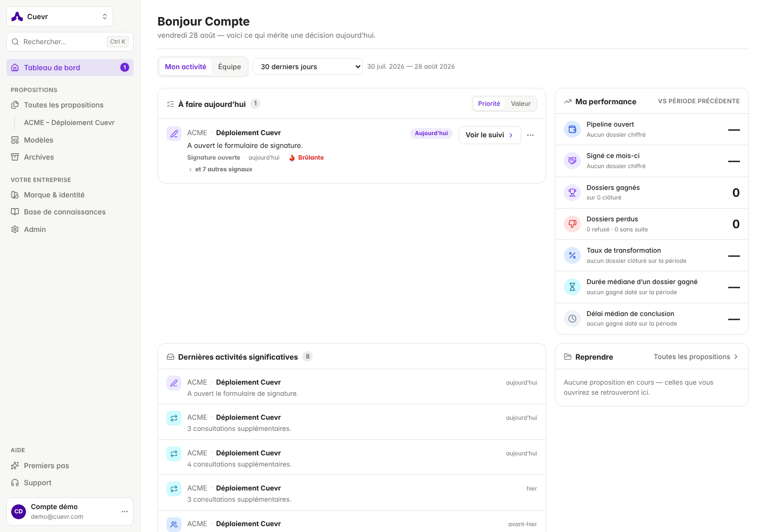Click the Support headset icon
766x532 pixels.
click(15, 483)
